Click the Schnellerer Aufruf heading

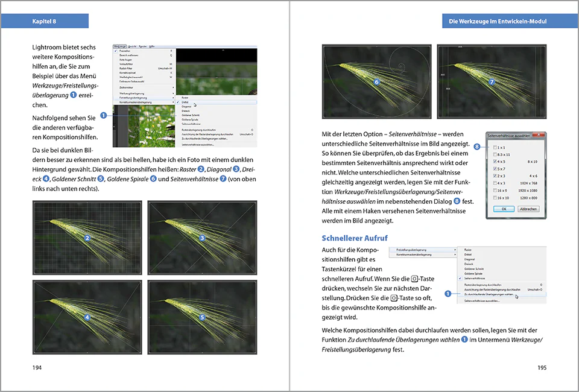(x=355, y=238)
